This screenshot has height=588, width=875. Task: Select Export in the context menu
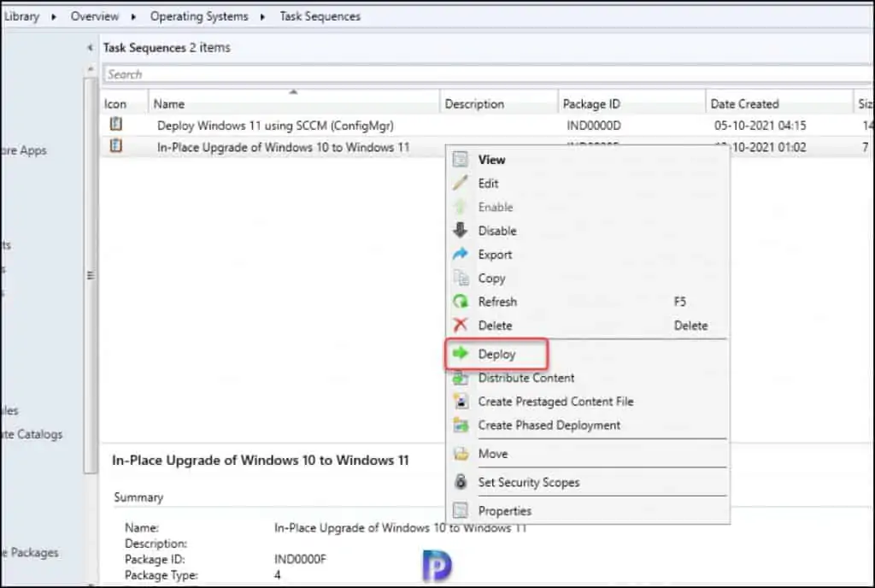tap(588, 255)
